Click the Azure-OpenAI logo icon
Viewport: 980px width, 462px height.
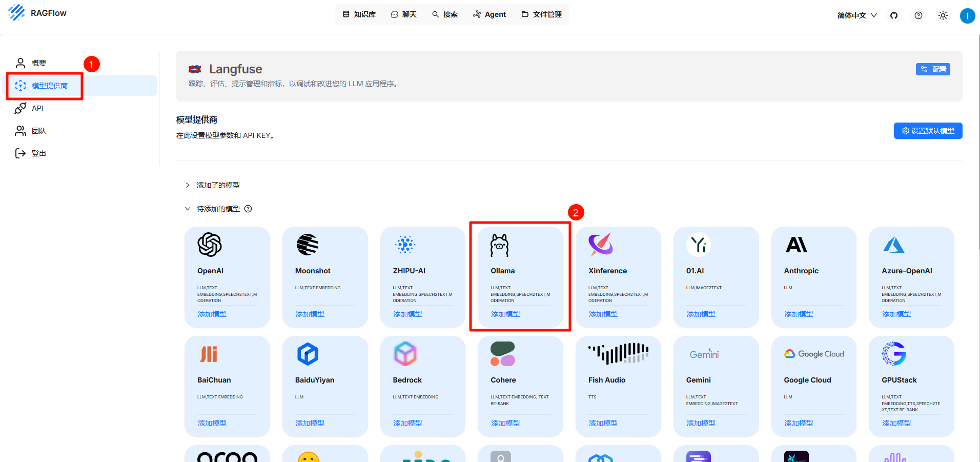tap(894, 245)
